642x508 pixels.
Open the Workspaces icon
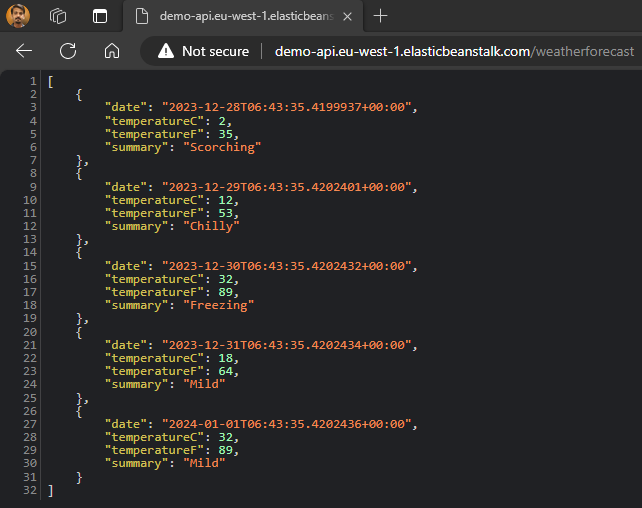[x=58, y=16]
